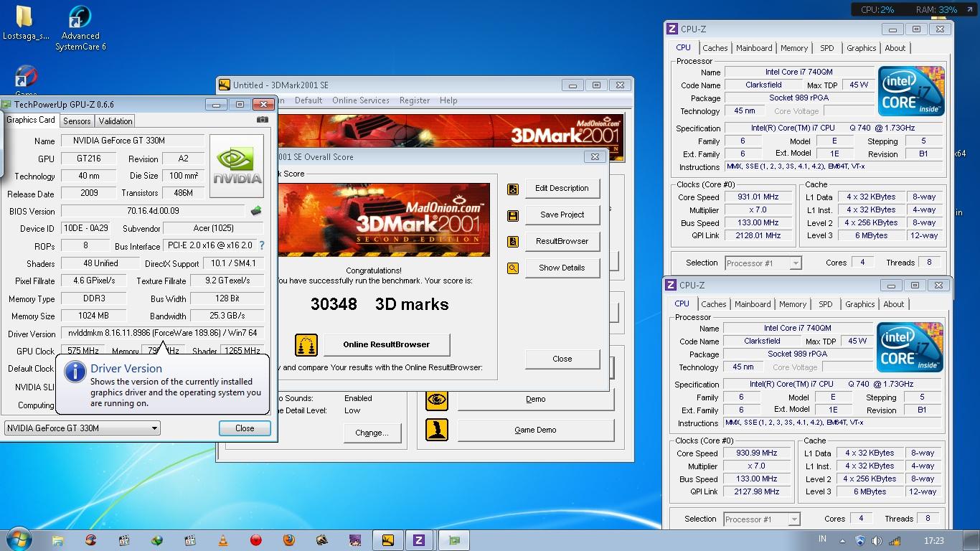Image resolution: width=980 pixels, height=551 pixels.
Task: Click the QPI Link value 2127.98 MHz
Action: (756, 492)
